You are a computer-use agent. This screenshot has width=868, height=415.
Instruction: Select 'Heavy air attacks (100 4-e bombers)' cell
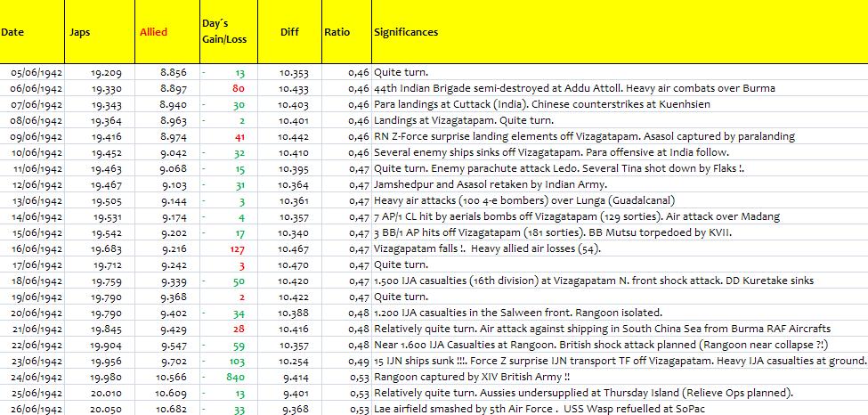(x=620, y=200)
